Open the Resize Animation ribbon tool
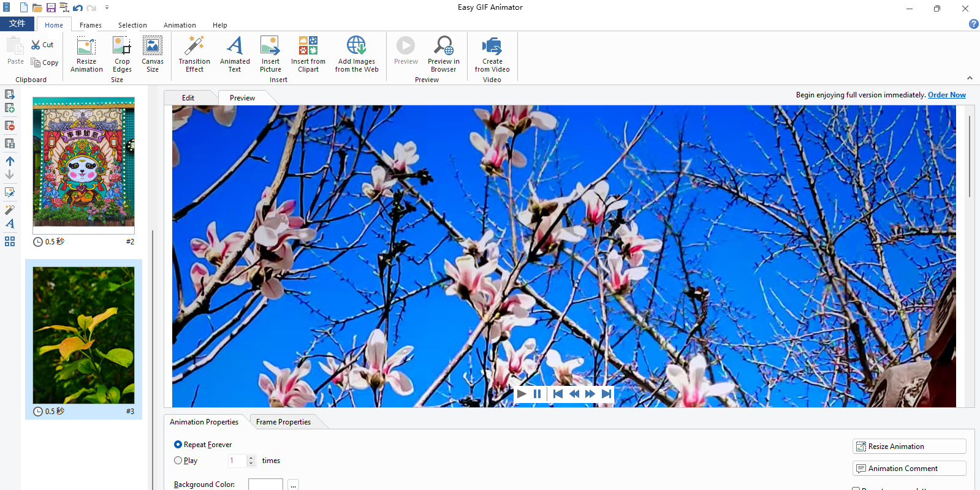Image resolution: width=980 pixels, height=490 pixels. 86,54
